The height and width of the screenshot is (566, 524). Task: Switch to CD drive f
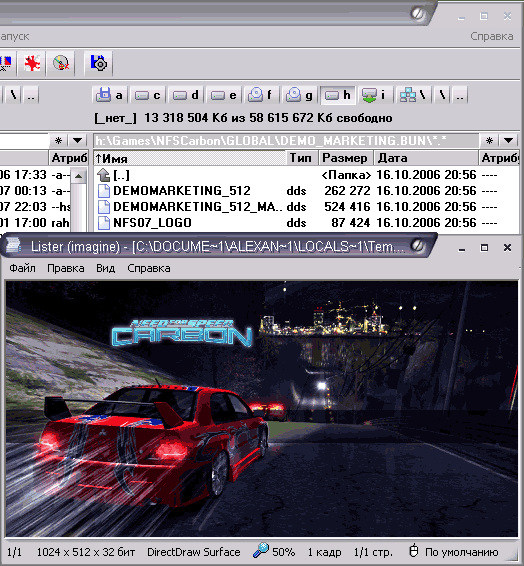click(261, 95)
